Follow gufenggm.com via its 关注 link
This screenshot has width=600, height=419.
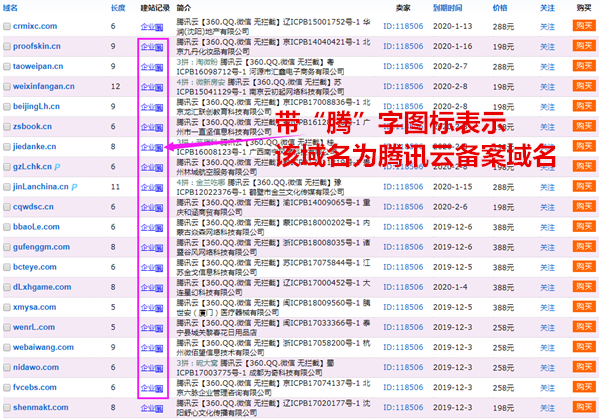click(547, 248)
